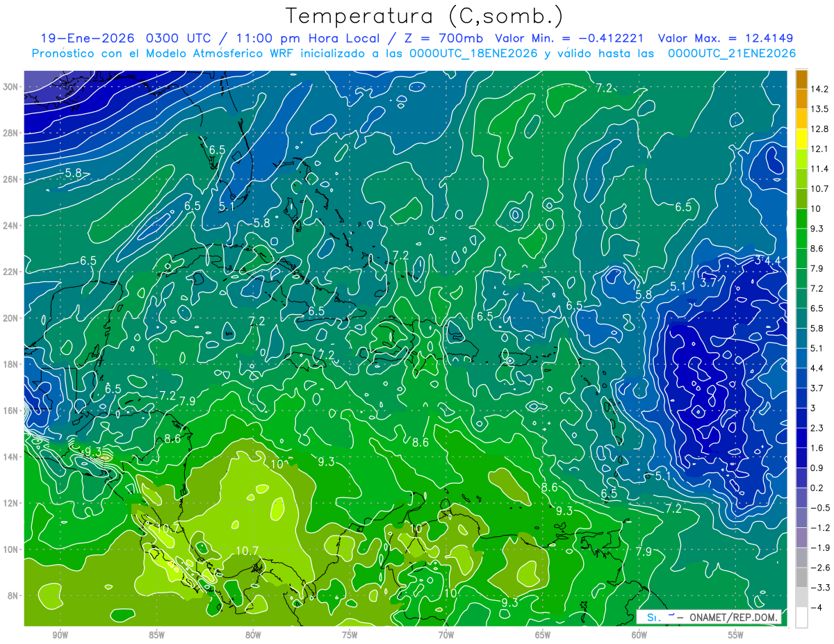Click the colorbar swatch between 5.1 and 5.8
The width and height of the screenshot is (834, 644).
click(x=801, y=338)
